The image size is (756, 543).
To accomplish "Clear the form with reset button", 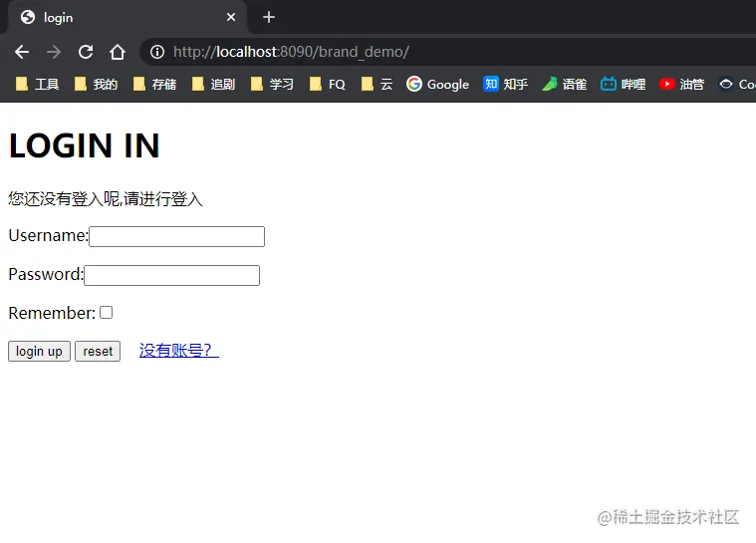I will 98,351.
